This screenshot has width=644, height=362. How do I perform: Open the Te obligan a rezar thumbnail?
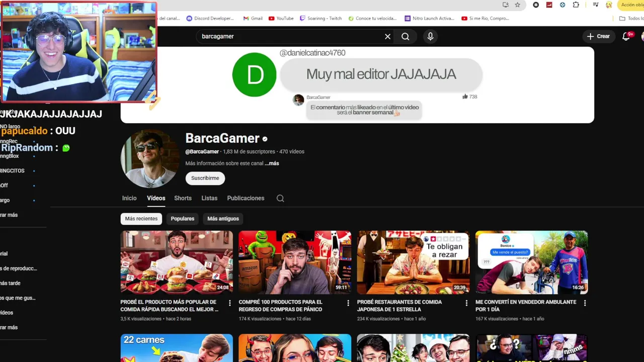pos(413,262)
